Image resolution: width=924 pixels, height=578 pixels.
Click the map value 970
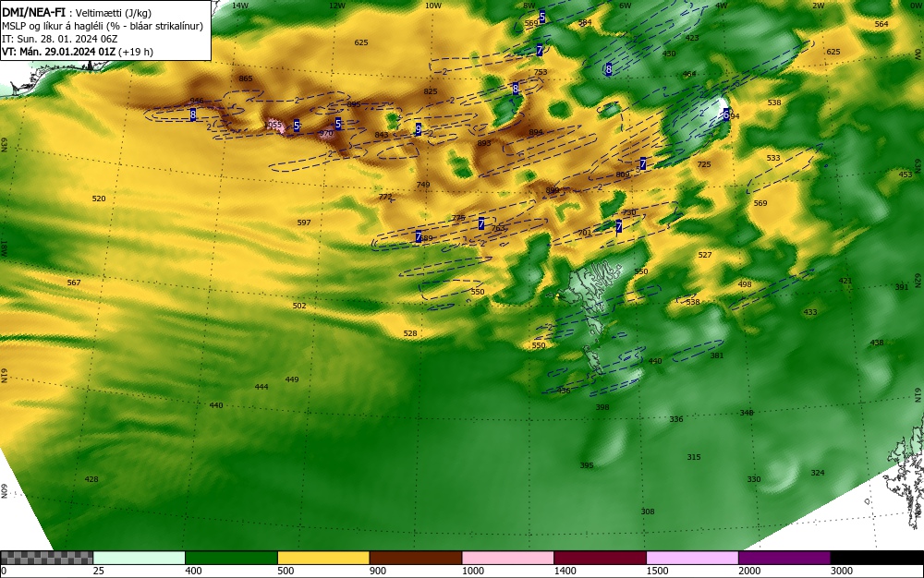click(326, 133)
